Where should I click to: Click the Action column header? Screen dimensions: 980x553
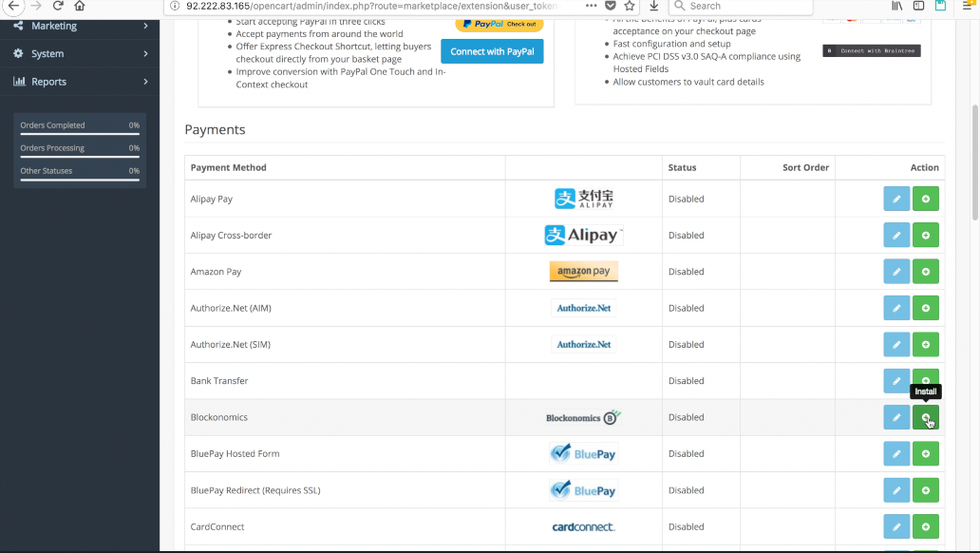point(924,167)
